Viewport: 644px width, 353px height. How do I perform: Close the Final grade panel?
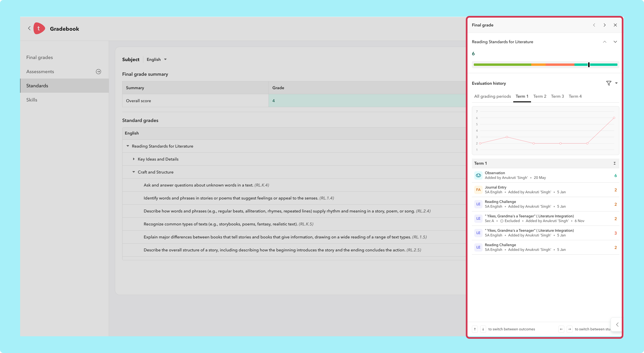click(615, 25)
